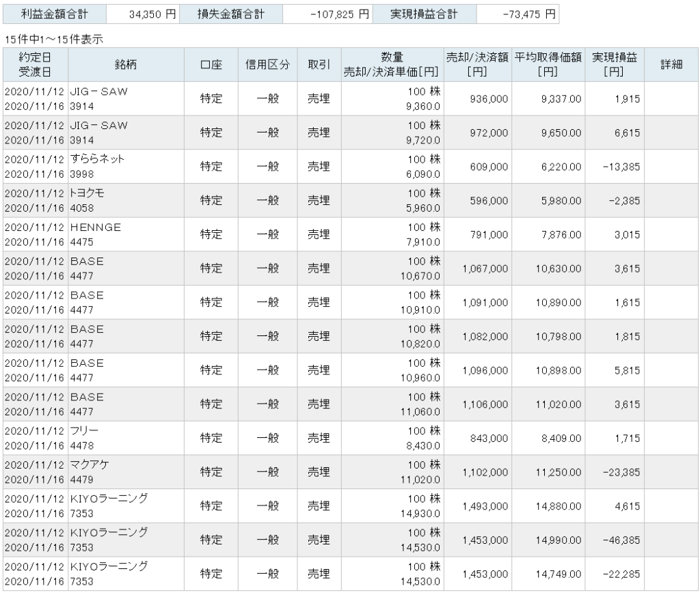The width and height of the screenshot is (700, 595).
Task: Select the 利益金額合計 value 34,350 円
Action: (152, 14)
